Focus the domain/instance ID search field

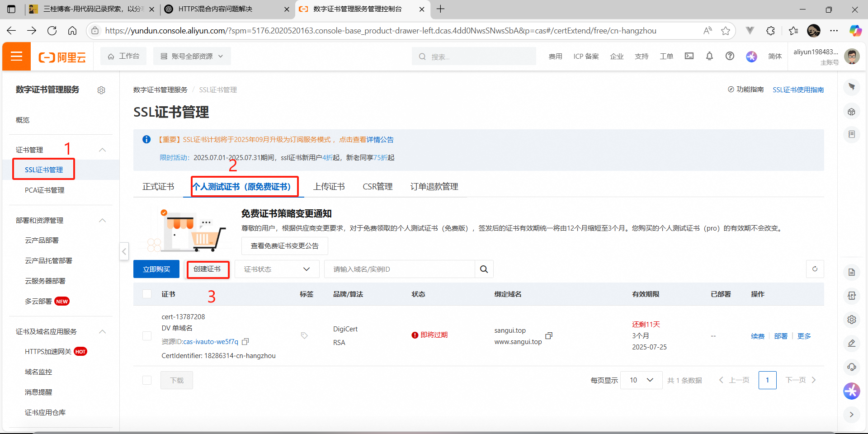[400, 269]
